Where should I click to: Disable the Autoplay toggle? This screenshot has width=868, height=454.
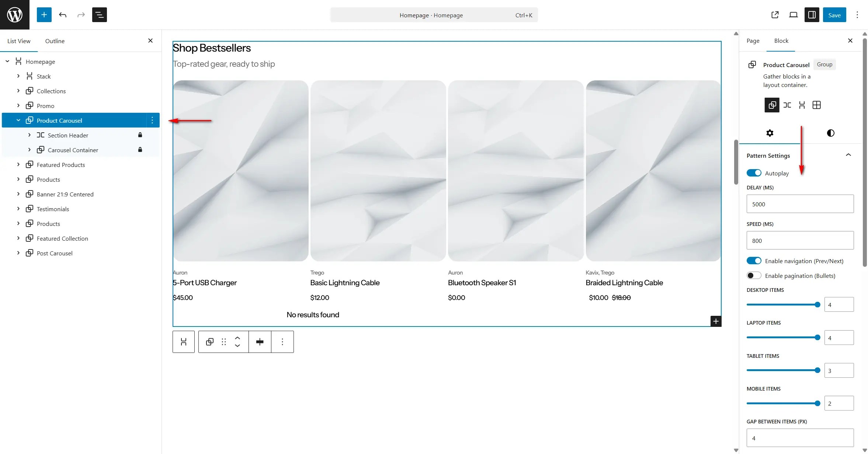pyautogui.click(x=754, y=173)
